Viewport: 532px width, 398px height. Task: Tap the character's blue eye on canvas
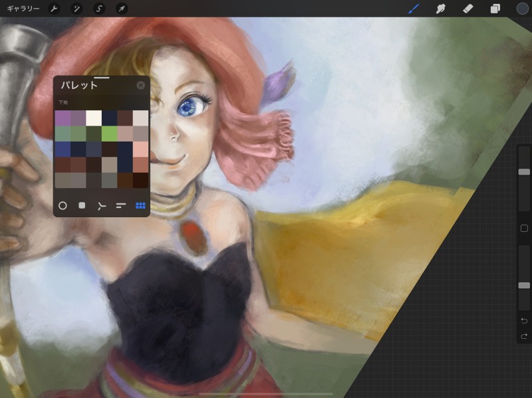190,106
